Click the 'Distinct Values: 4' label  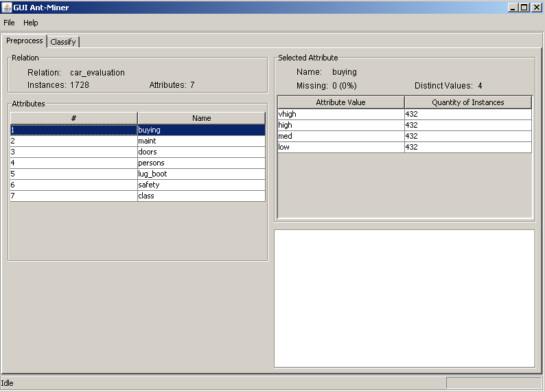[448, 86]
